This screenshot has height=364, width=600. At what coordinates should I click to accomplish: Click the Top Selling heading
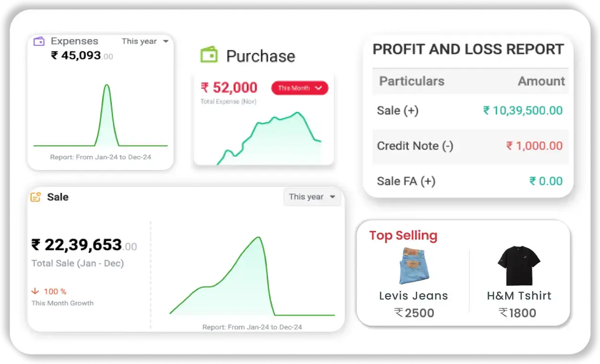[x=403, y=236]
